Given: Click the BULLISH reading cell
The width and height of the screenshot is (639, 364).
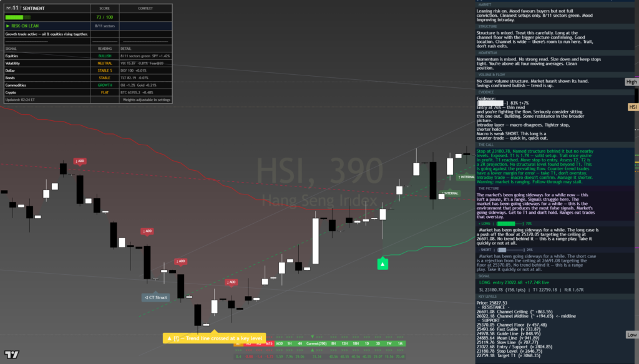Looking at the screenshot, I should pyautogui.click(x=105, y=55).
